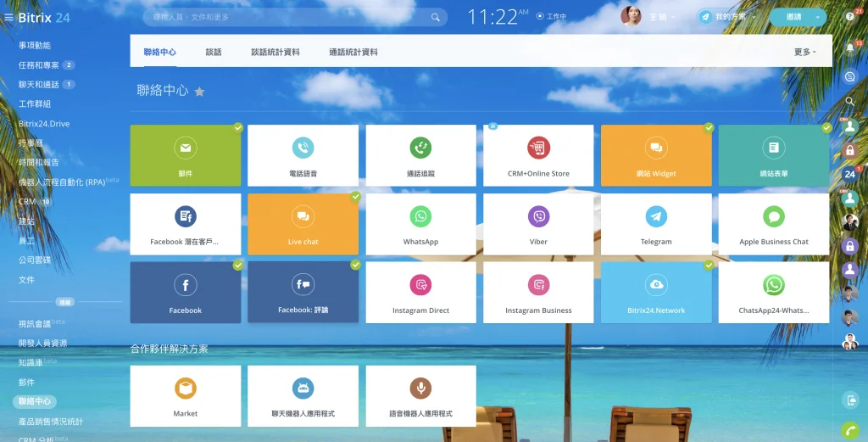The image size is (868, 442).
Task: Open the help question mark icon
Action: [850, 17]
